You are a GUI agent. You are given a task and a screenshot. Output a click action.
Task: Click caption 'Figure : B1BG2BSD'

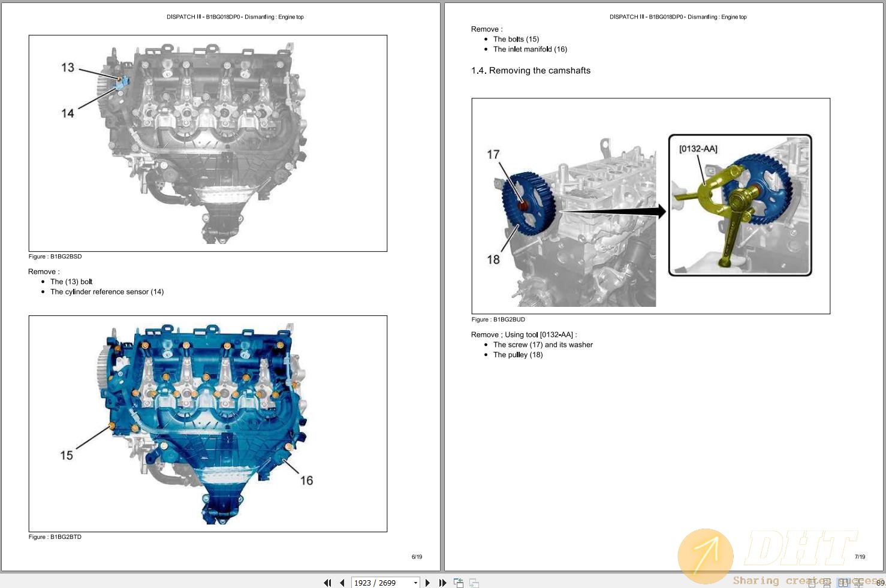coord(55,257)
